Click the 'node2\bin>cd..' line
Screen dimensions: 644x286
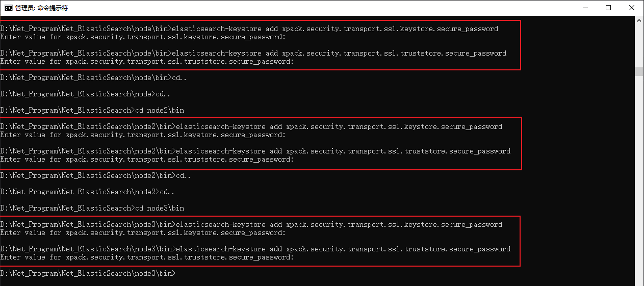tap(96, 175)
